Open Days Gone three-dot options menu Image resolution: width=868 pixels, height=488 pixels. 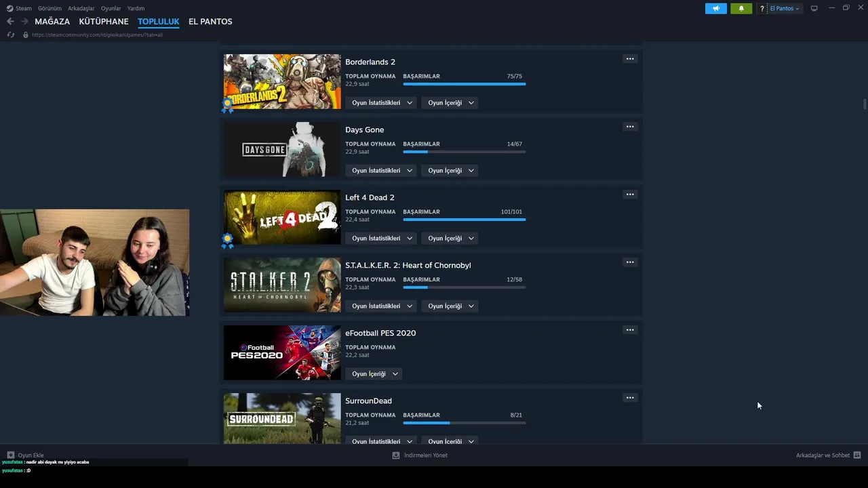[x=630, y=127]
